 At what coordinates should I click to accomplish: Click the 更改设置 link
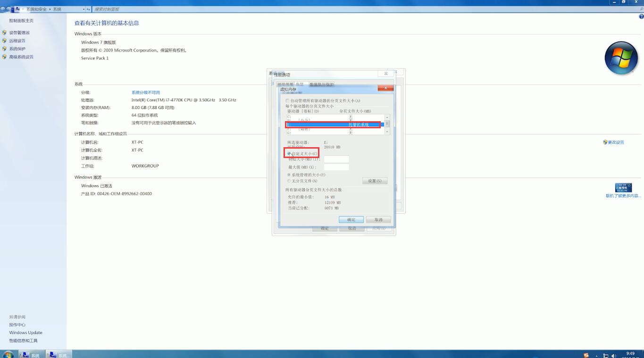coord(616,142)
